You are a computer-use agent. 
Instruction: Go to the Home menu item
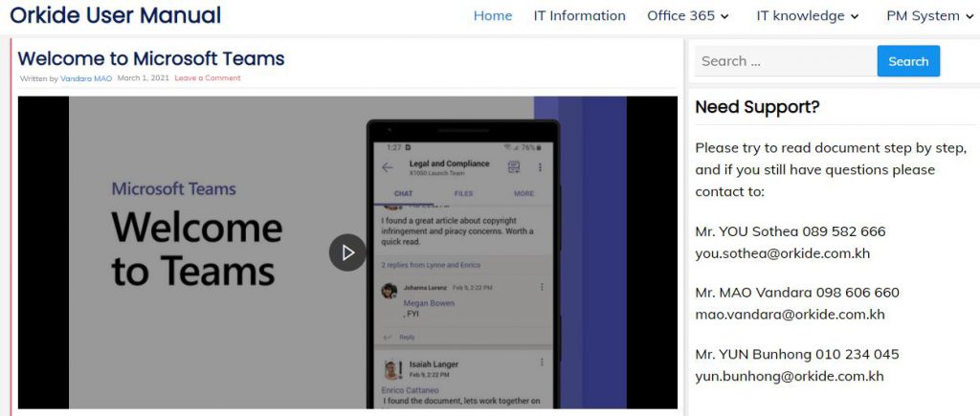(493, 15)
